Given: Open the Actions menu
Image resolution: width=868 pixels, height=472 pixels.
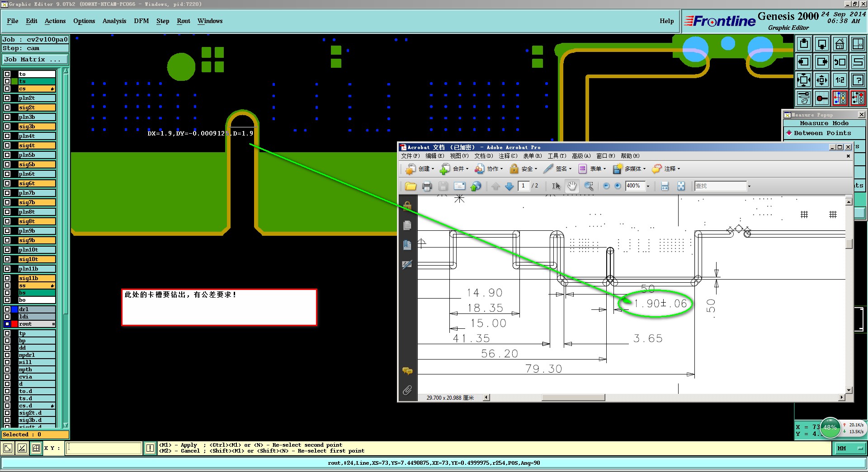Looking at the screenshot, I should click(x=55, y=21).
